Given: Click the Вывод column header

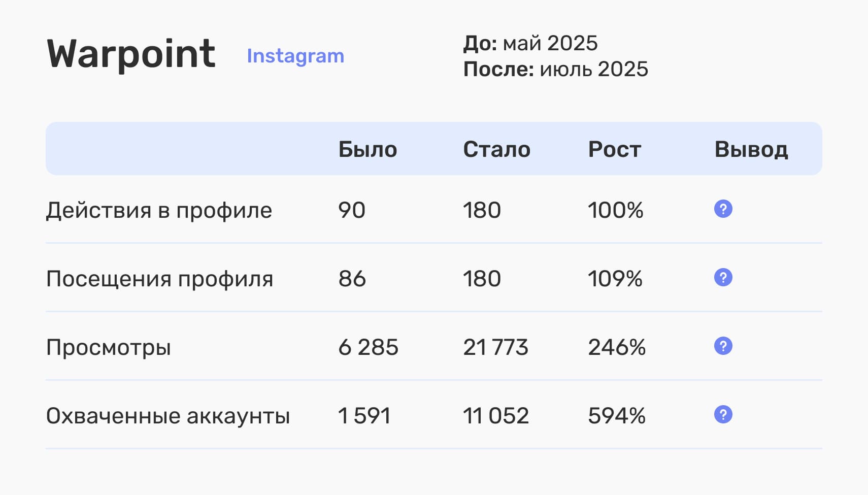Looking at the screenshot, I should click(751, 149).
